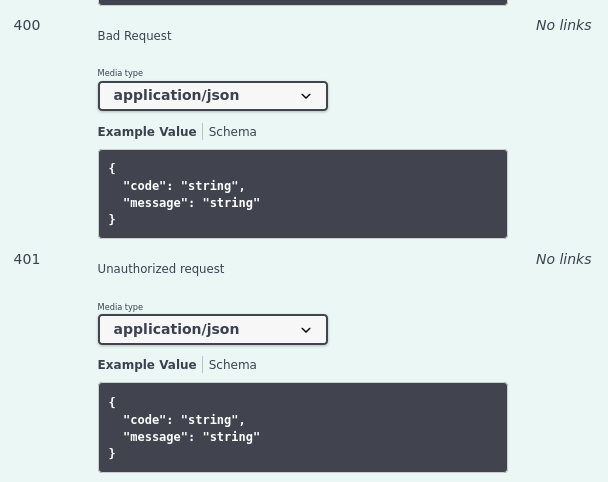Click the Media type label above the 401 dropdown
The image size is (608, 482).
pyautogui.click(x=120, y=307)
